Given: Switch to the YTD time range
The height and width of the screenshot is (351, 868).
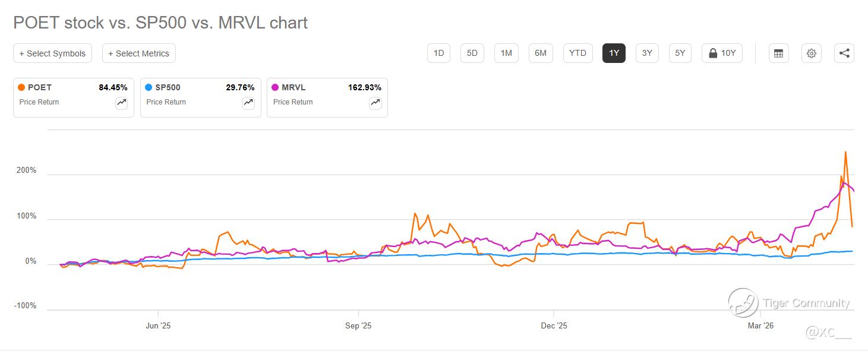Looking at the screenshot, I should coord(577,53).
